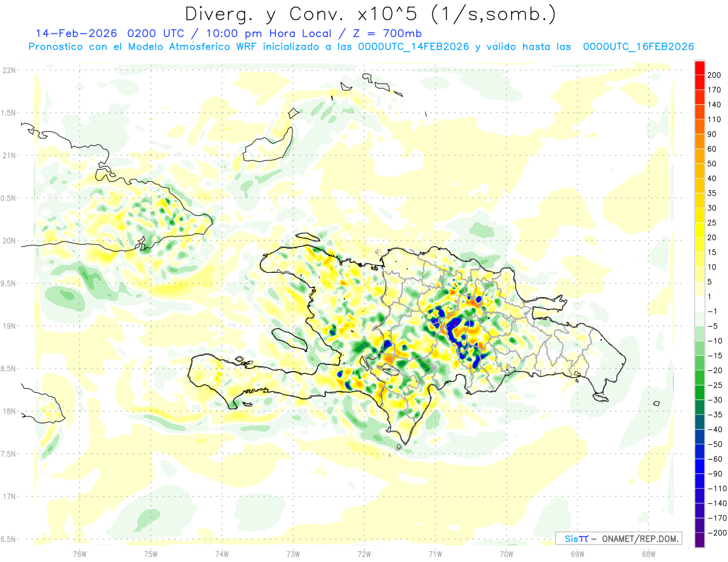
Task: Pick the red swatch at colorbar top
Action: coord(699,67)
